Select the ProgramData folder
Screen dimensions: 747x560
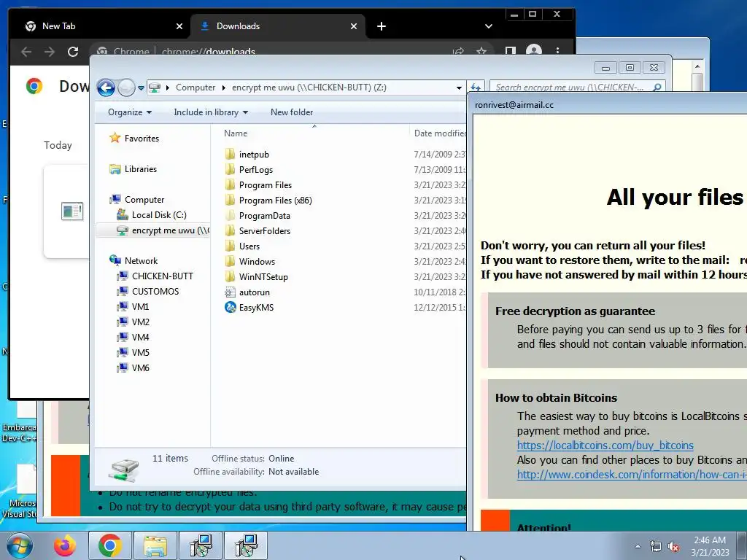[258, 216]
